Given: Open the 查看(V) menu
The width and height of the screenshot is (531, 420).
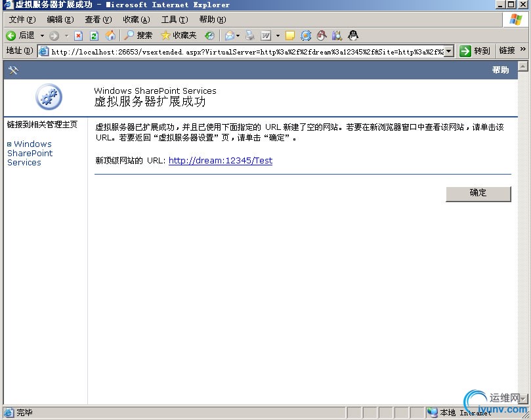Looking at the screenshot, I should pos(98,20).
